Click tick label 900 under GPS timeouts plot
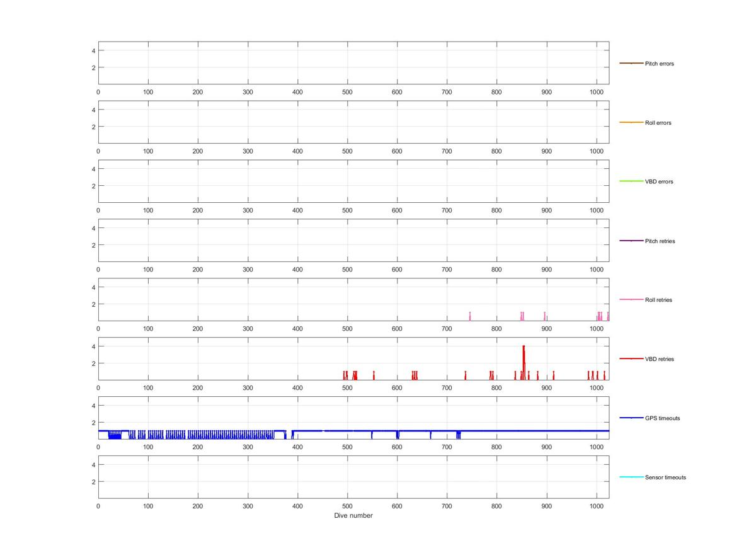The width and height of the screenshot is (756, 560). (546, 446)
